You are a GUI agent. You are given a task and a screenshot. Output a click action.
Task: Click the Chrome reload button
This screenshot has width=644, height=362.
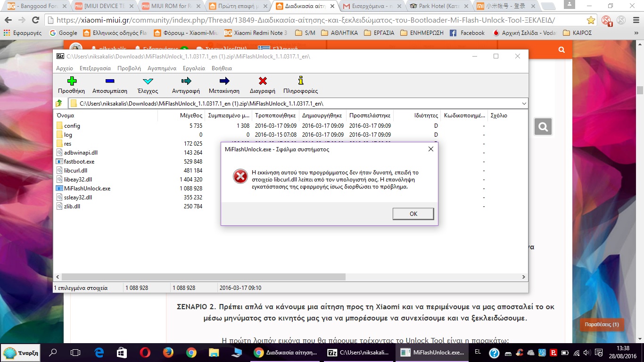(35, 20)
